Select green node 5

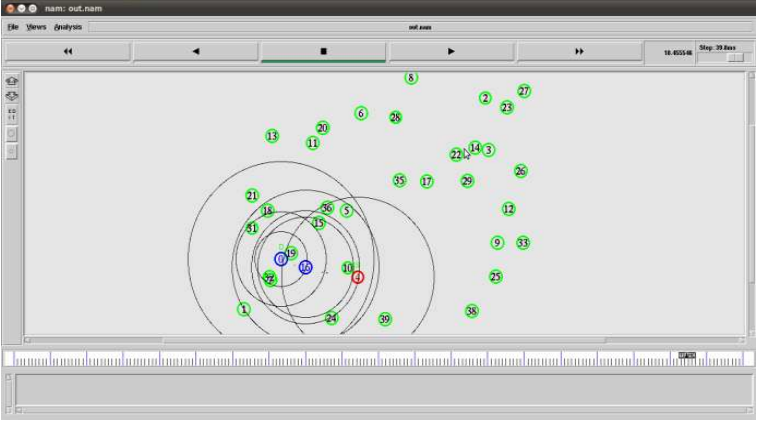pos(346,211)
